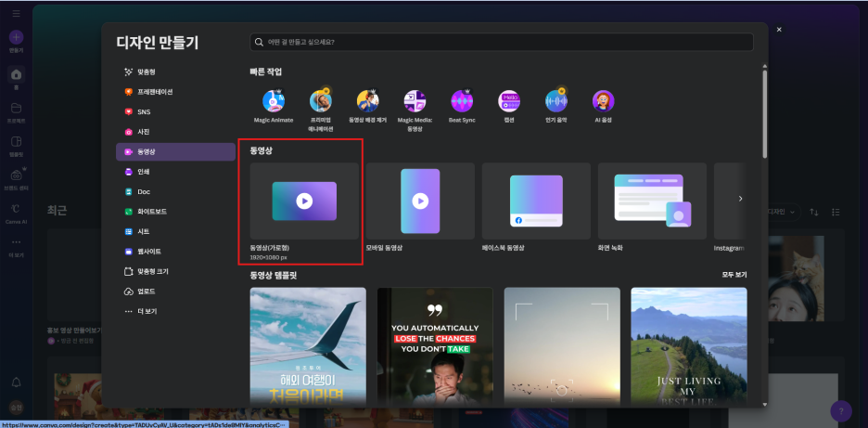
Task: Open the Magic Animate quick action
Action: [x=274, y=102]
